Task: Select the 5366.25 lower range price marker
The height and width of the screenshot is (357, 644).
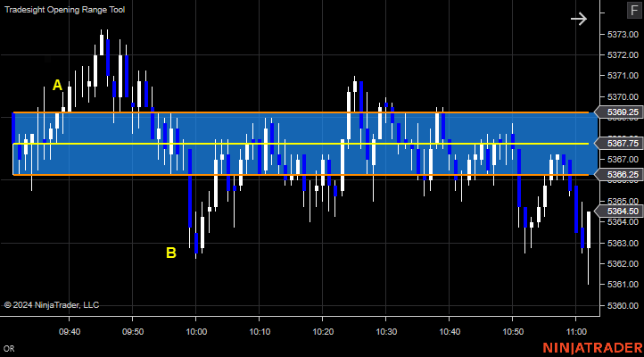Action: click(619, 175)
